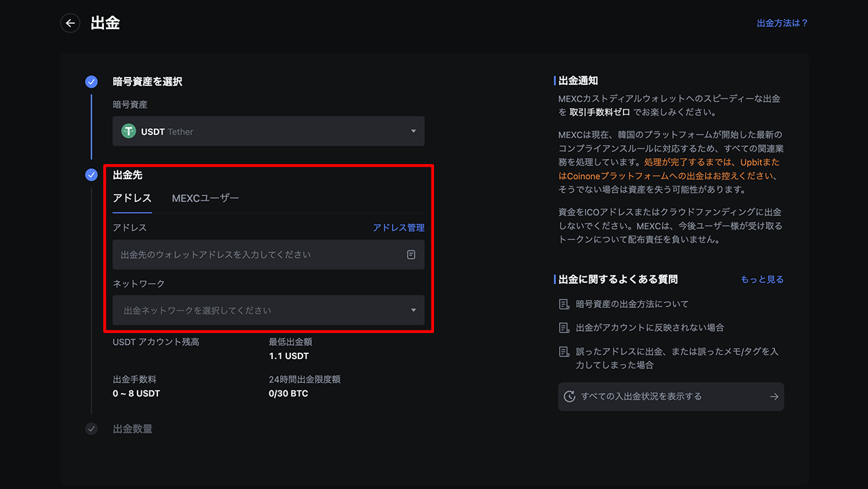Click the 0 ~ 8 USDT fee value
The width and height of the screenshot is (868, 489).
click(136, 393)
